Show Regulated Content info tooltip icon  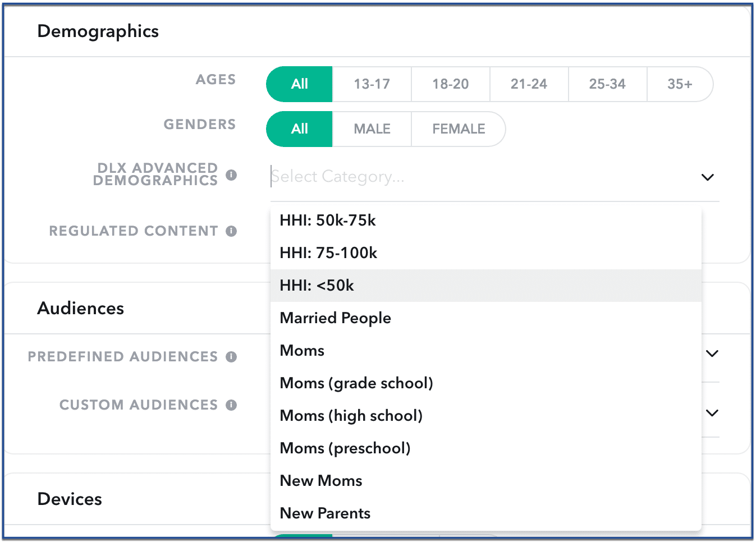231,231
